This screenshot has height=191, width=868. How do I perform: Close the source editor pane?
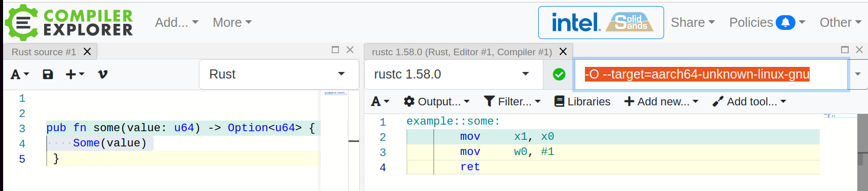(350, 50)
